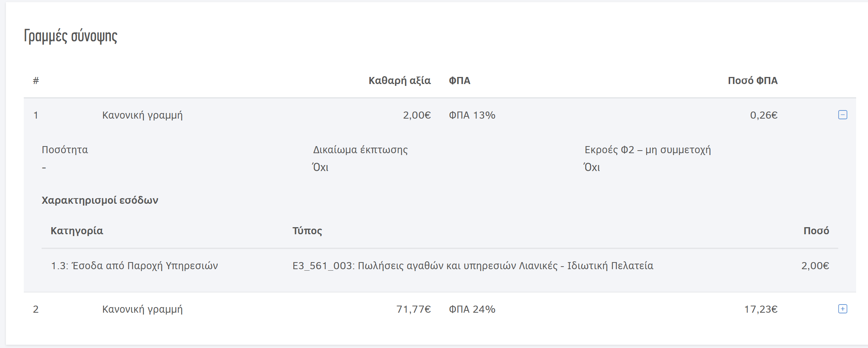Click the 71,77€ net value
Image resolution: width=868 pixels, height=348 pixels.
[413, 309]
